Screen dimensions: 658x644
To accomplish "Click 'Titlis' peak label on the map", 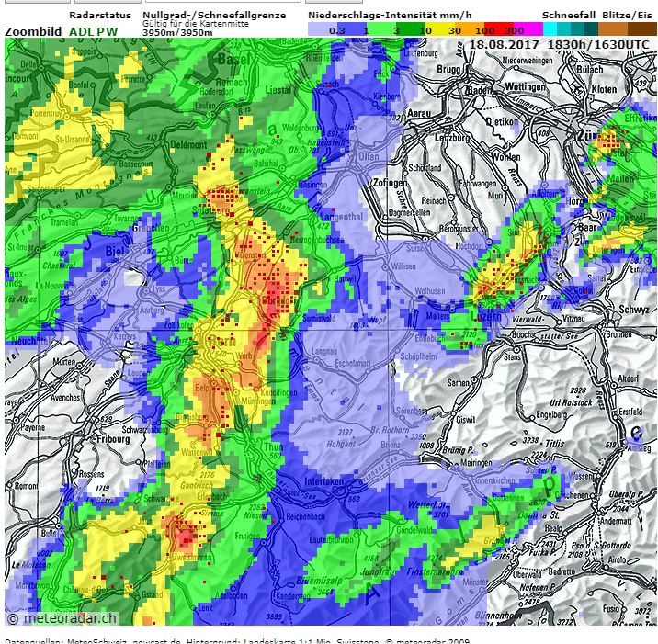I will point(555,444).
